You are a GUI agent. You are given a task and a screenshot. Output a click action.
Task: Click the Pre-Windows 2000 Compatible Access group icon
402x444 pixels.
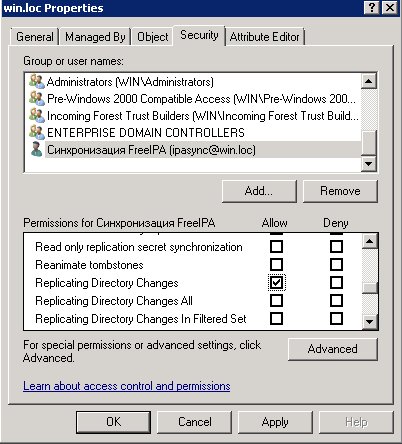point(37,98)
